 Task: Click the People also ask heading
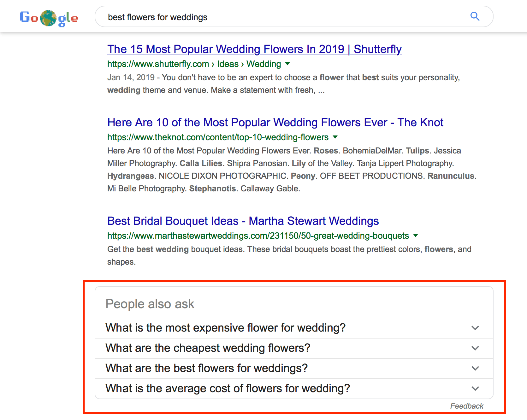(x=150, y=304)
